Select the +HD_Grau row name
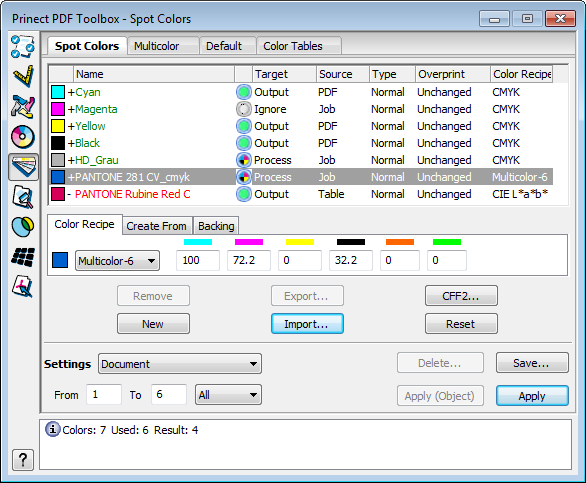 coord(93,160)
